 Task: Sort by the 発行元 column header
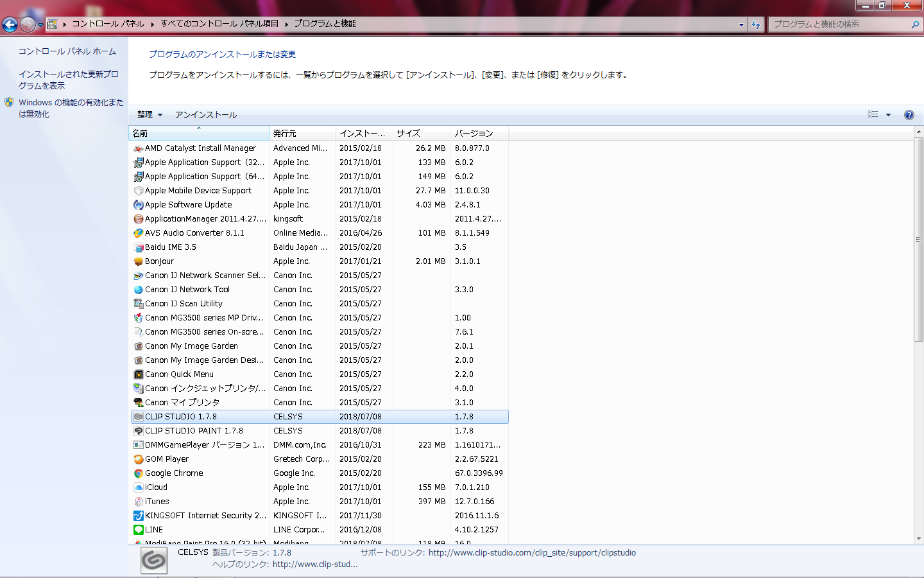pos(302,133)
